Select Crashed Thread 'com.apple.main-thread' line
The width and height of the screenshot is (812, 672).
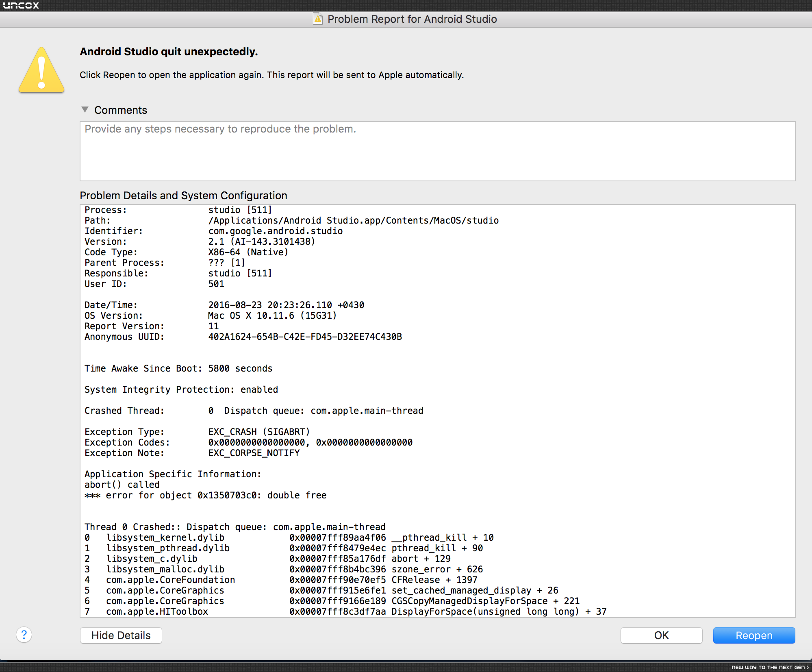[254, 411]
